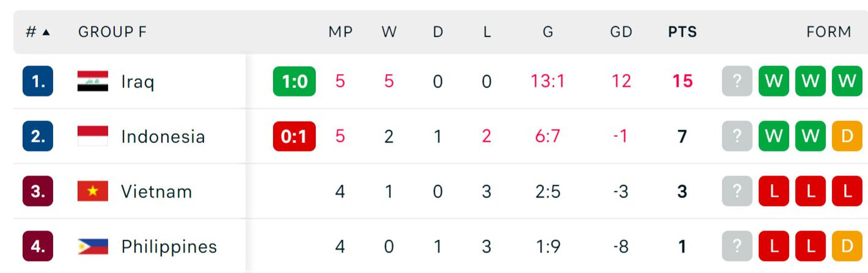The image size is (868, 273).
Task: Sort table by PTS column
Action: tap(683, 32)
